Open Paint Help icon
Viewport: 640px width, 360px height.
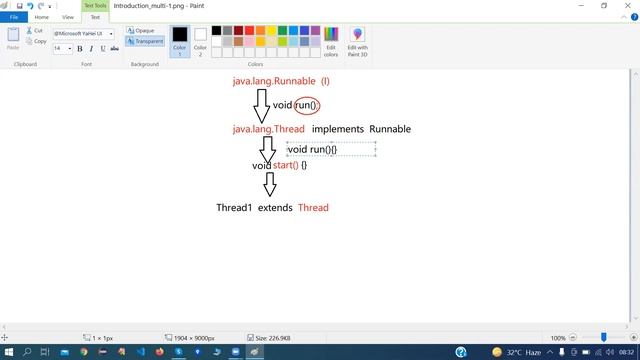point(634,17)
